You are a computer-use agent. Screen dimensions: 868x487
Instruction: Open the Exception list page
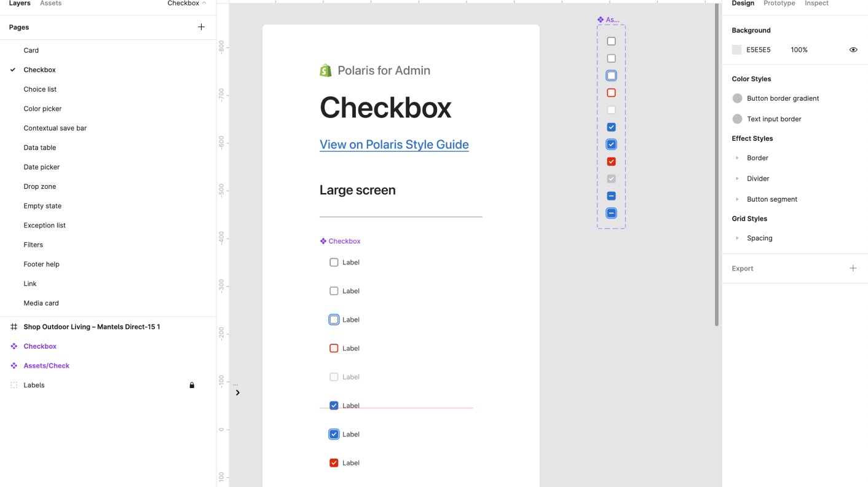tap(44, 226)
